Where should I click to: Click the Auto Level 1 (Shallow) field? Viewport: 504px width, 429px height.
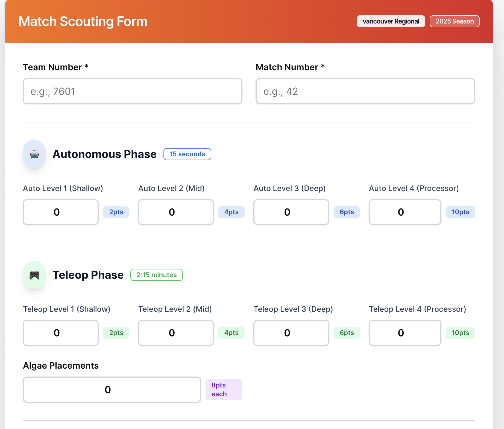click(x=61, y=212)
